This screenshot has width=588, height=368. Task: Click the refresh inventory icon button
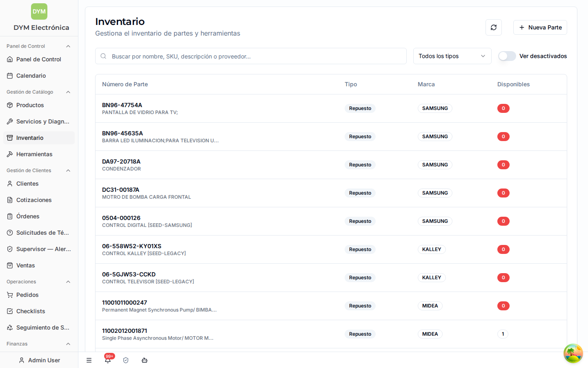click(494, 27)
